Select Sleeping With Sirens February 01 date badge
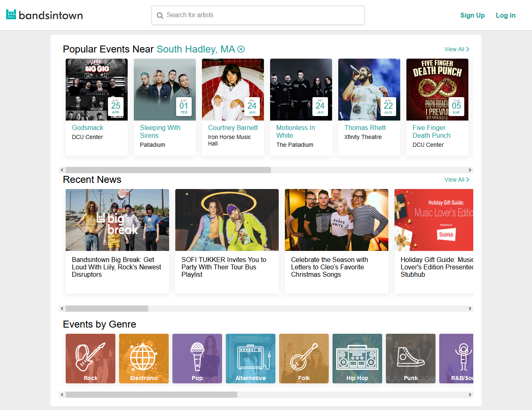 coord(184,107)
